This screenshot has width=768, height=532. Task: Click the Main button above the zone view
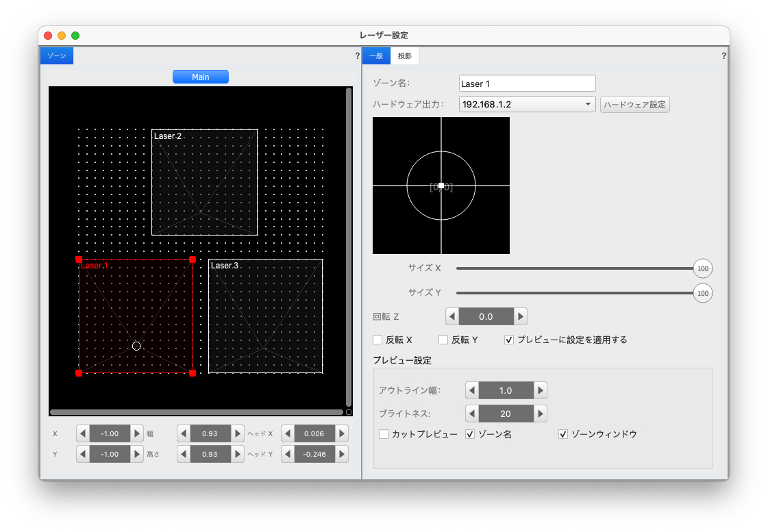pos(200,76)
